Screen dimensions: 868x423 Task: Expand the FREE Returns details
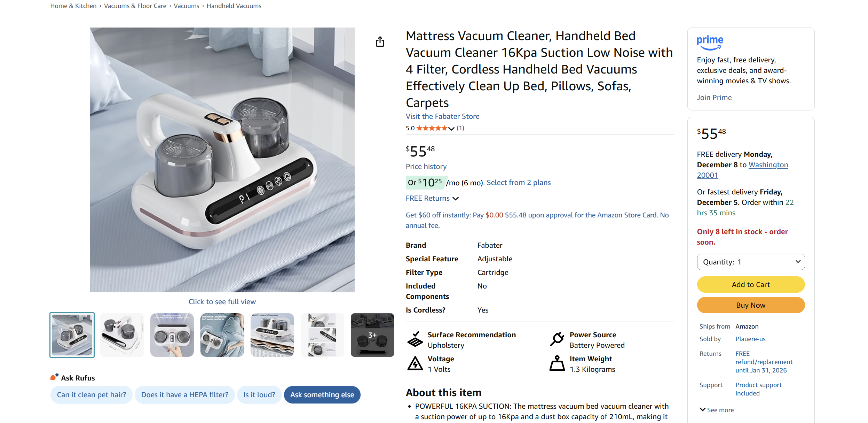432,198
